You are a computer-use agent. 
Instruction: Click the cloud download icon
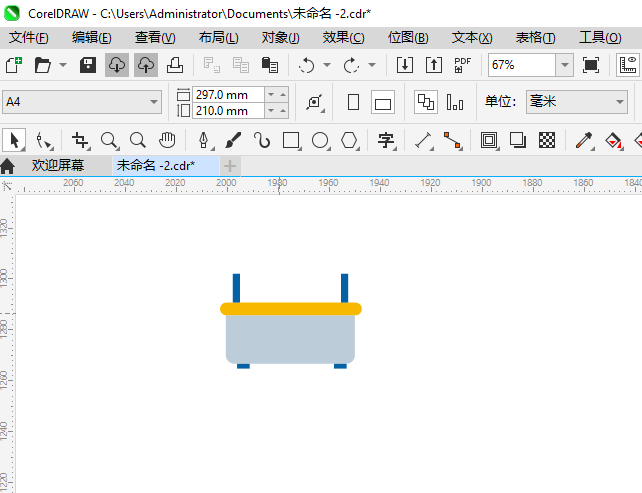[x=117, y=65]
